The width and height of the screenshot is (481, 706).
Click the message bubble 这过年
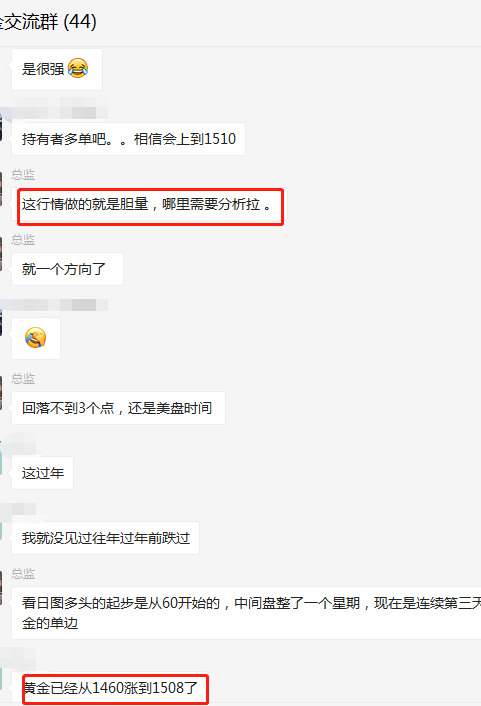[43, 473]
